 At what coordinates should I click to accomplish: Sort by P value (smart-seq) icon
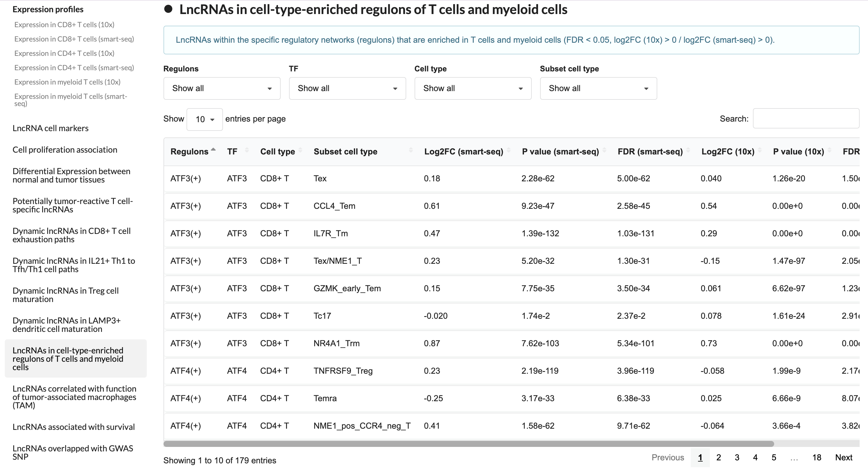(x=604, y=151)
